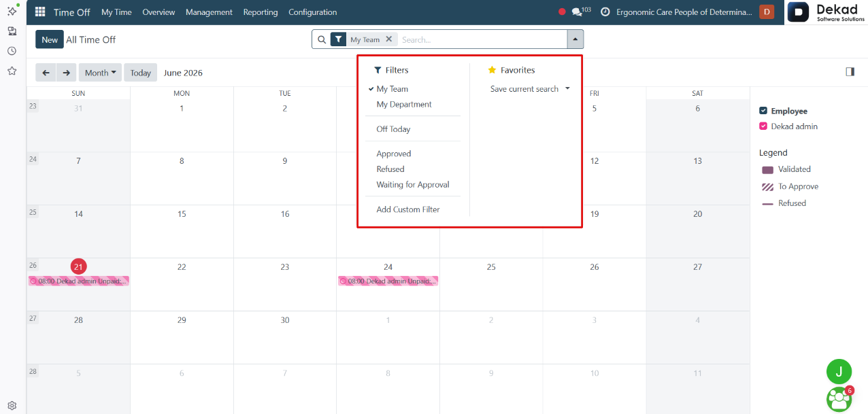This screenshot has height=414, width=868.
Task: Click the Favorites header star
Action: tap(493, 70)
